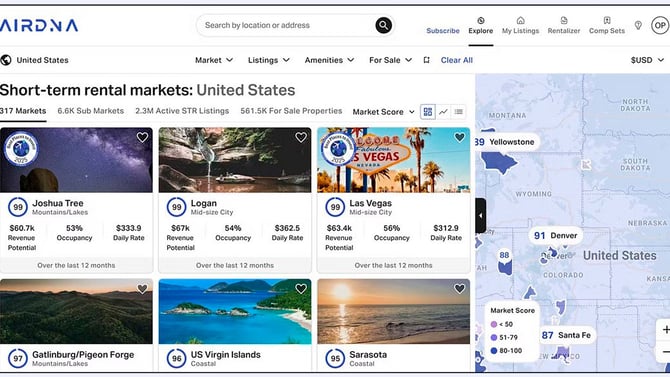Open the Comp Sets icon
Screen dimensions: 670x377
point(607,21)
